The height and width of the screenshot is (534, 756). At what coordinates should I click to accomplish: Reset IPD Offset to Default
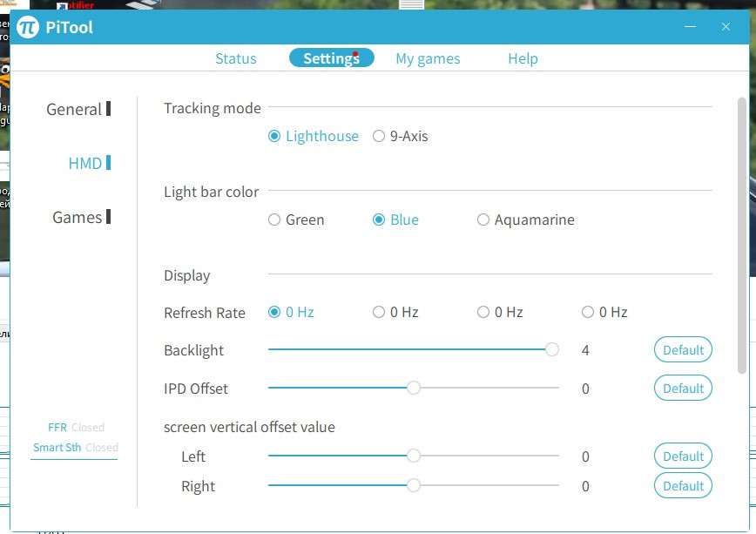coord(683,388)
